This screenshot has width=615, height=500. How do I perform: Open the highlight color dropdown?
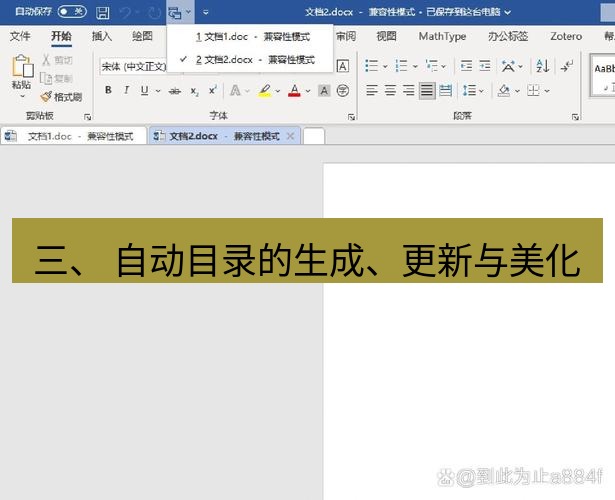click(278, 91)
